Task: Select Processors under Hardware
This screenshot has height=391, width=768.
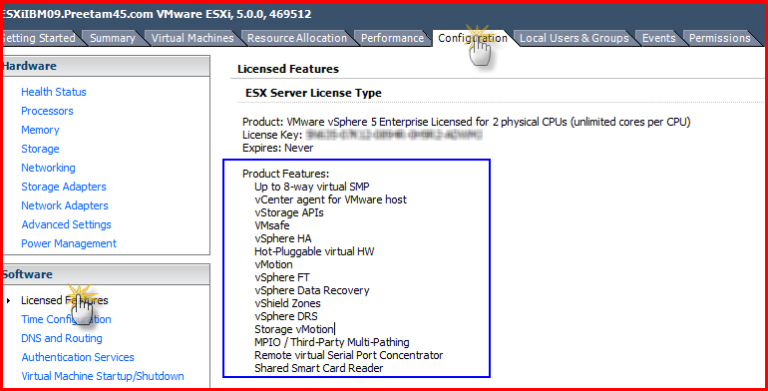Action: pyautogui.click(x=47, y=111)
